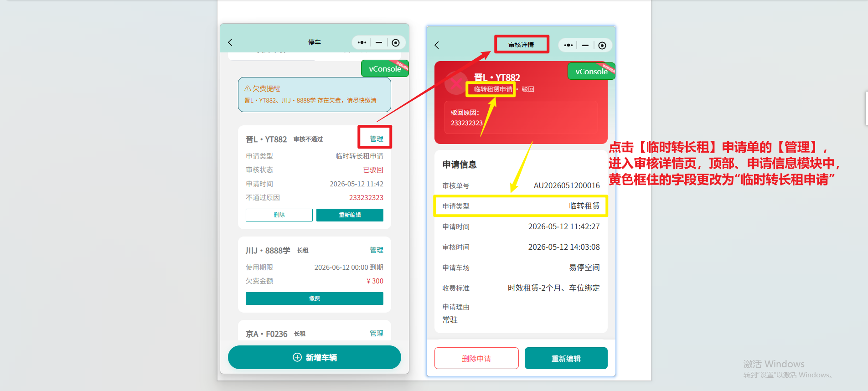Click the plus icon in 新增车辆
Viewport: 868px width, 391px height.
(x=297, y=357)
